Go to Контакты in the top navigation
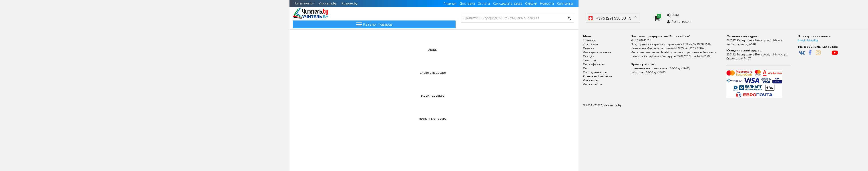 coord(565,4)
